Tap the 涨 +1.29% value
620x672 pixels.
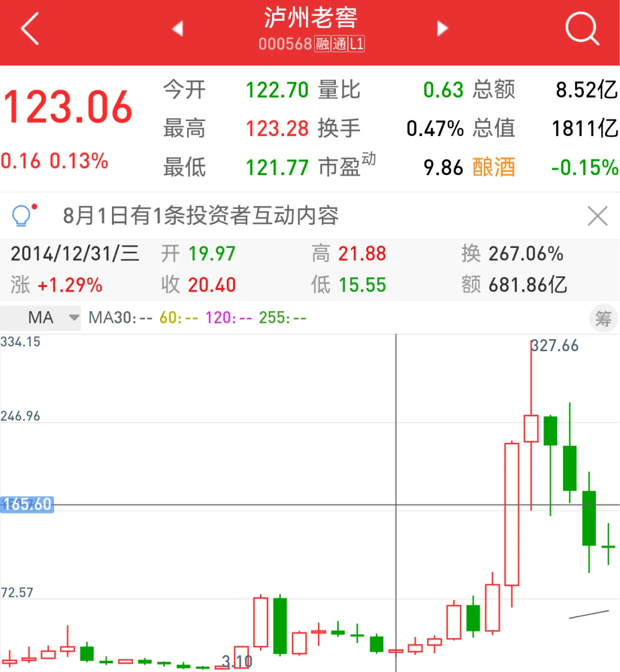[70, 285]
